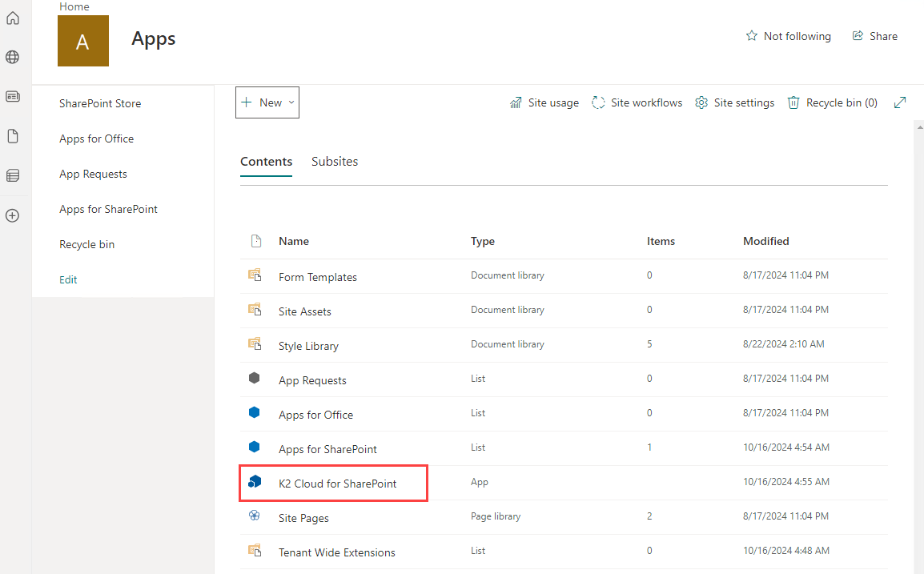Click the plus icon on New button
The height and width of the screenshot is (574, 924).
coord(247,102)
